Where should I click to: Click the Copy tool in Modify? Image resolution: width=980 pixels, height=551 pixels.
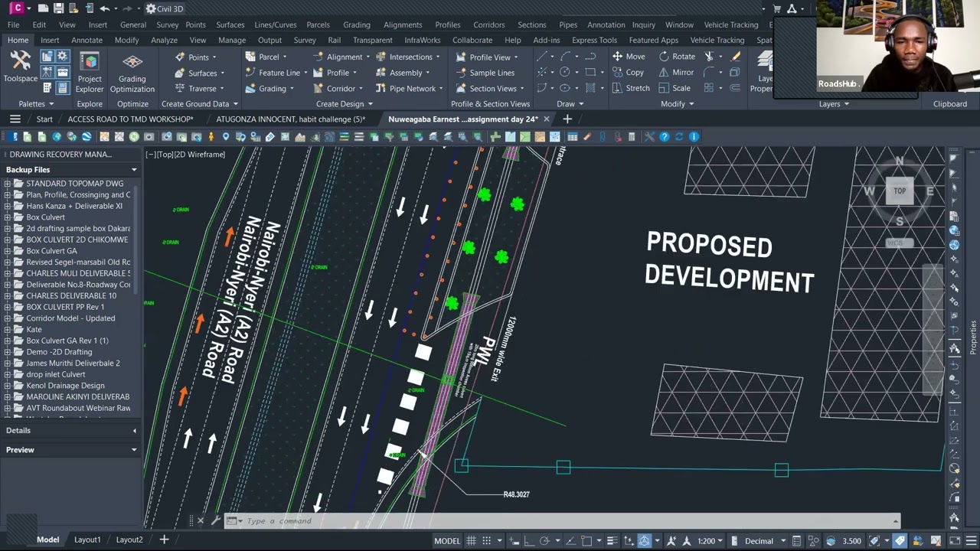628,72
